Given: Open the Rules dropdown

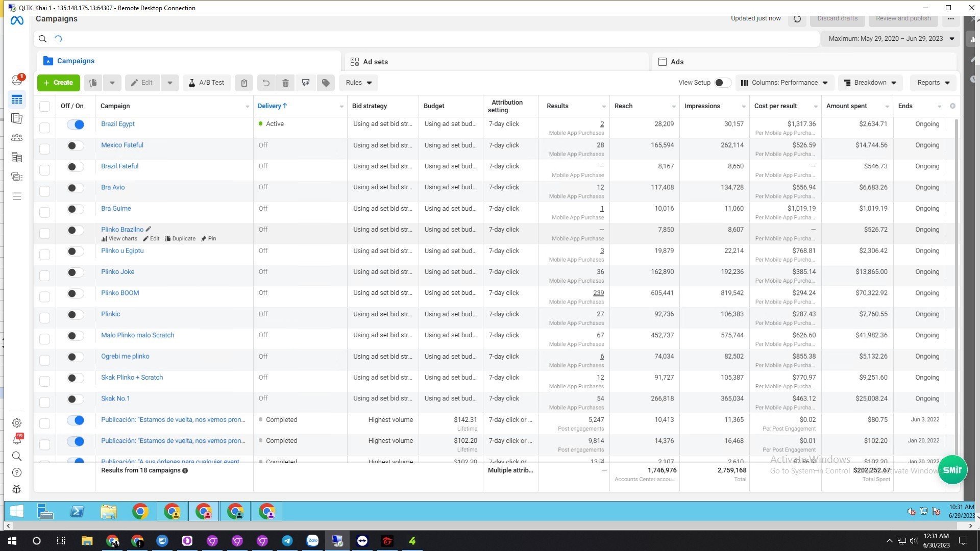Looking at the screenshot, I should 359,83.
